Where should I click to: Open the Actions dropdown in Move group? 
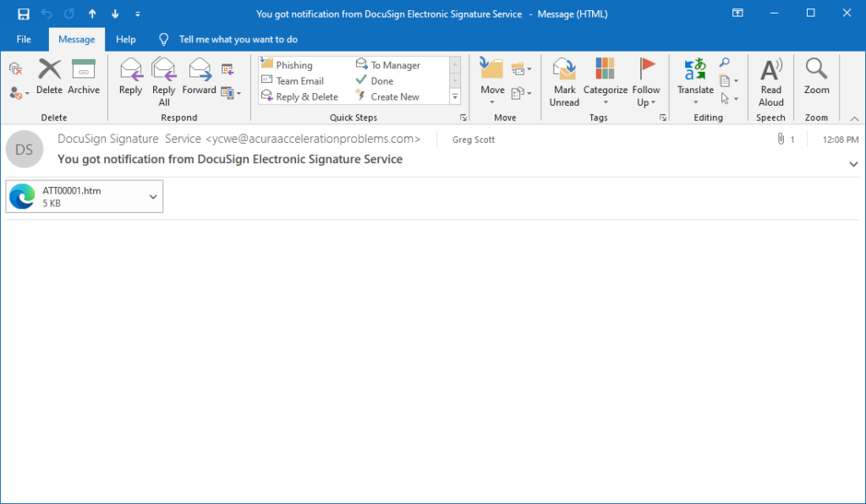coord(521,93)
